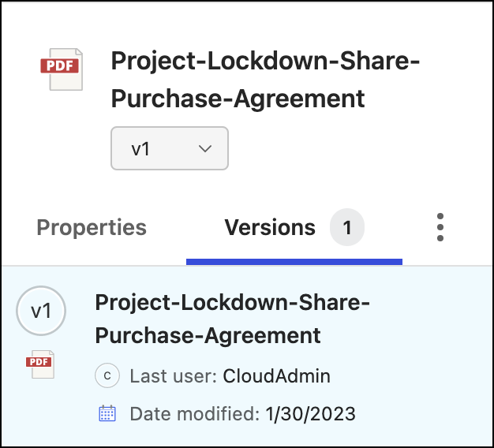Image resolution: width=494 pixels, height=448 pixels.
Task: Click the CloudAdmin user avatar icon
Action: click(x=107, y=376)
